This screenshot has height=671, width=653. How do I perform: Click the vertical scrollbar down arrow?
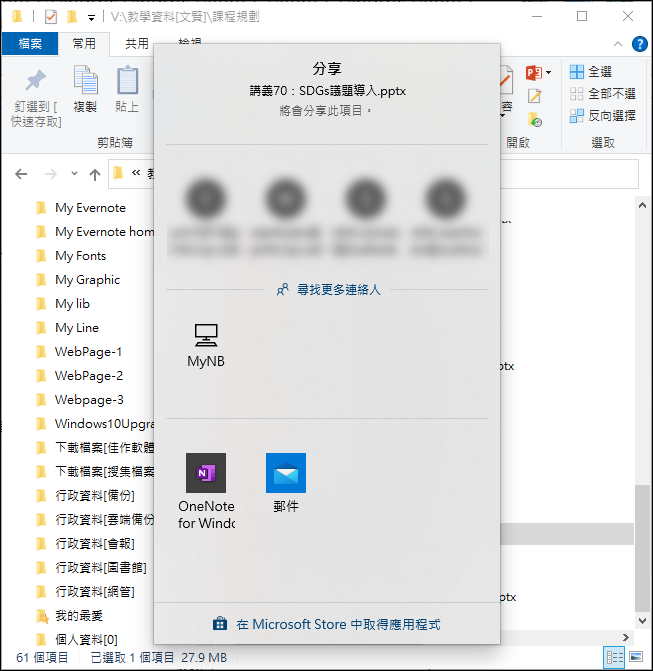[642, 620]
